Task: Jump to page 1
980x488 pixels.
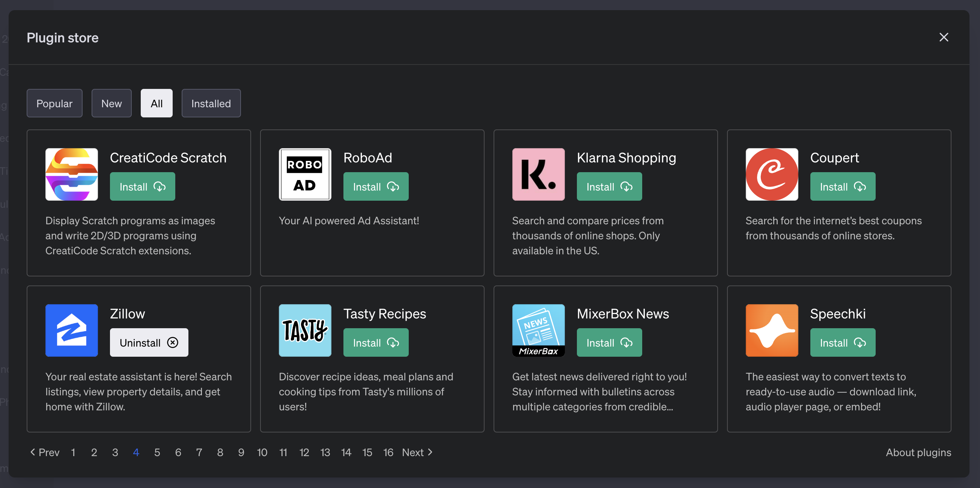Action: tap(73, 452)
